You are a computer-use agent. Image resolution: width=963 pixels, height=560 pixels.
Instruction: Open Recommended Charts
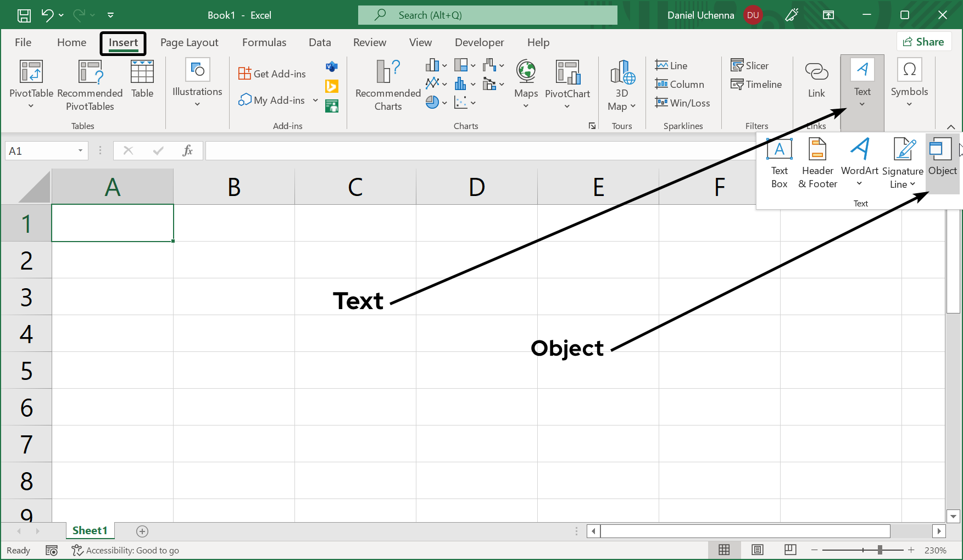tap(387, 85)
